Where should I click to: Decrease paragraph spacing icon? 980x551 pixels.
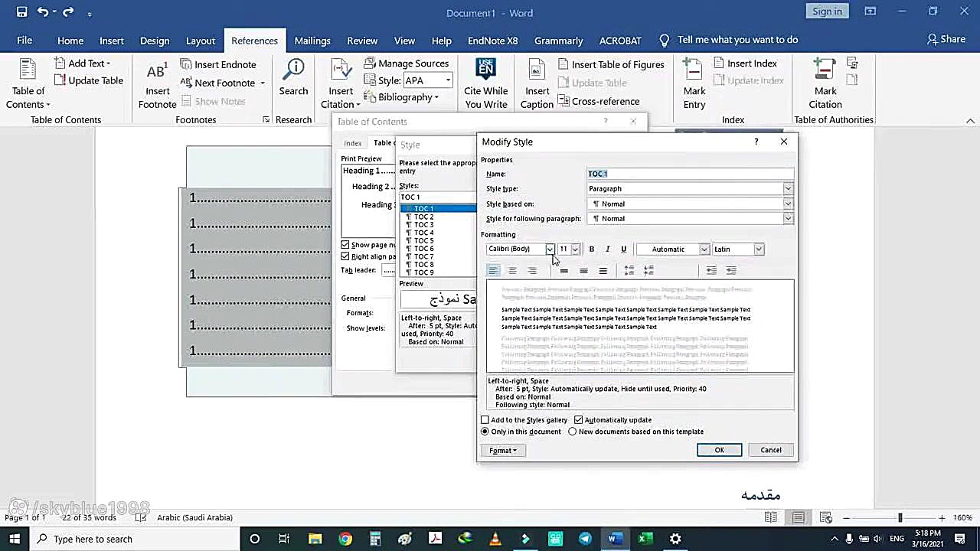pyautogui.click(x=648, y=270)
